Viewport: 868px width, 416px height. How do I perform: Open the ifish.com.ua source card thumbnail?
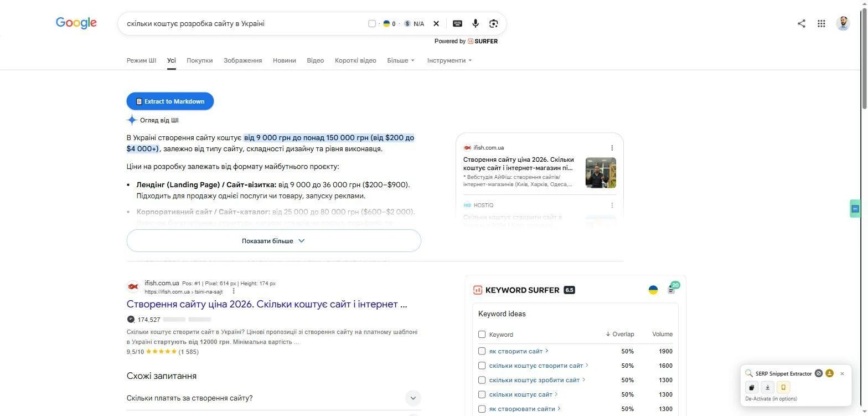point(601,173)
